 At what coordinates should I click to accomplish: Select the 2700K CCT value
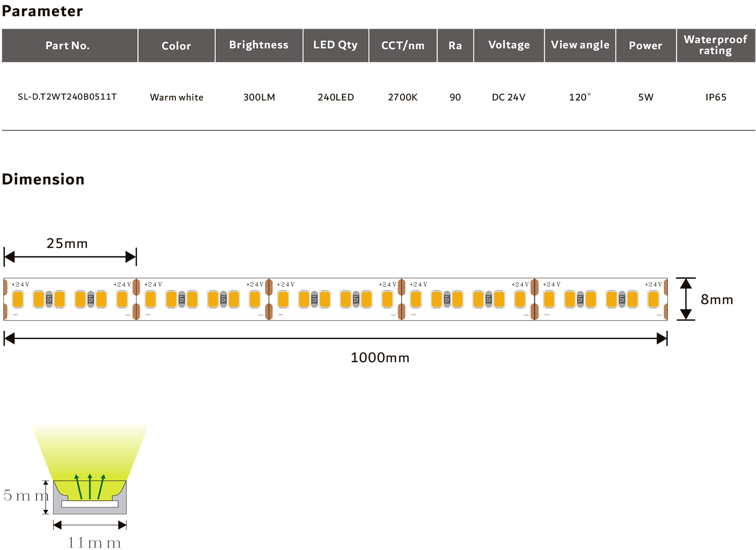[403, 97]
